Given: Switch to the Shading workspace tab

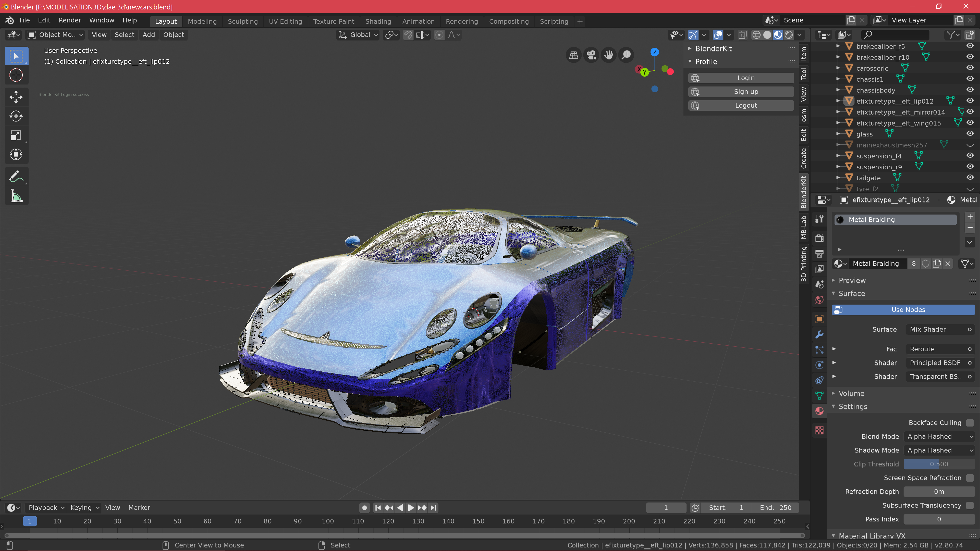Looking at the screenshot, I should click(x=378, y=21).
